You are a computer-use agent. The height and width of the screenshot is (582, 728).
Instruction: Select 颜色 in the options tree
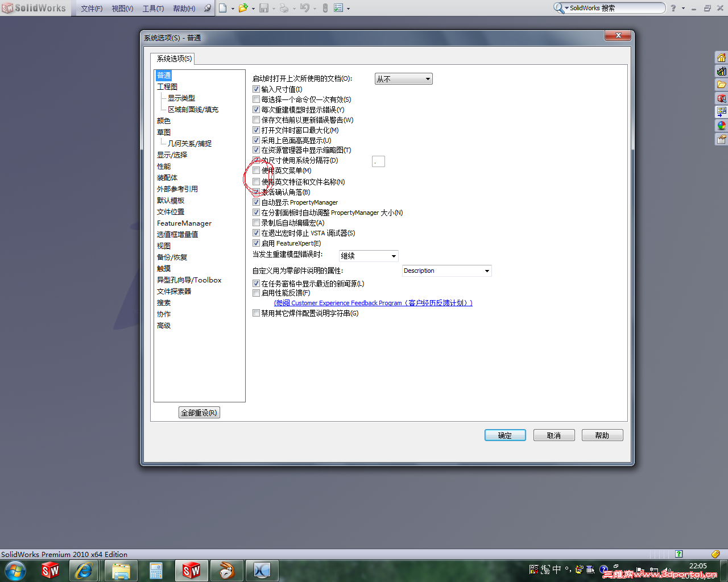point(164,121)
